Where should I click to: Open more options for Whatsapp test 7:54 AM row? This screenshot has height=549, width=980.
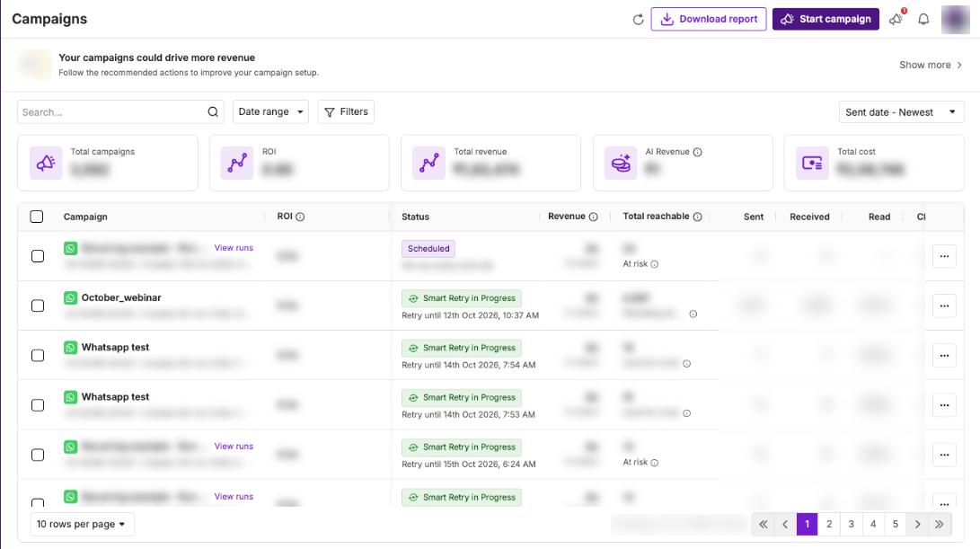[944, 356]
